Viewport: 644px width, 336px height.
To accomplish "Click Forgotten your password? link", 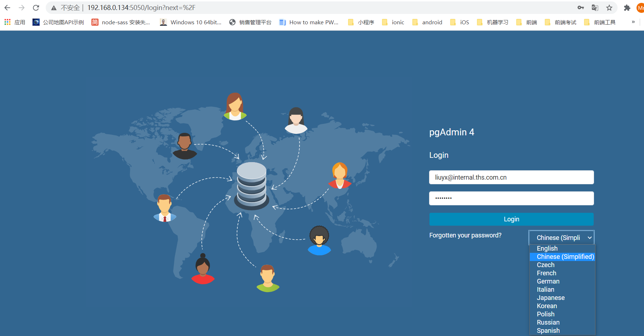I will tap(465, 235).
